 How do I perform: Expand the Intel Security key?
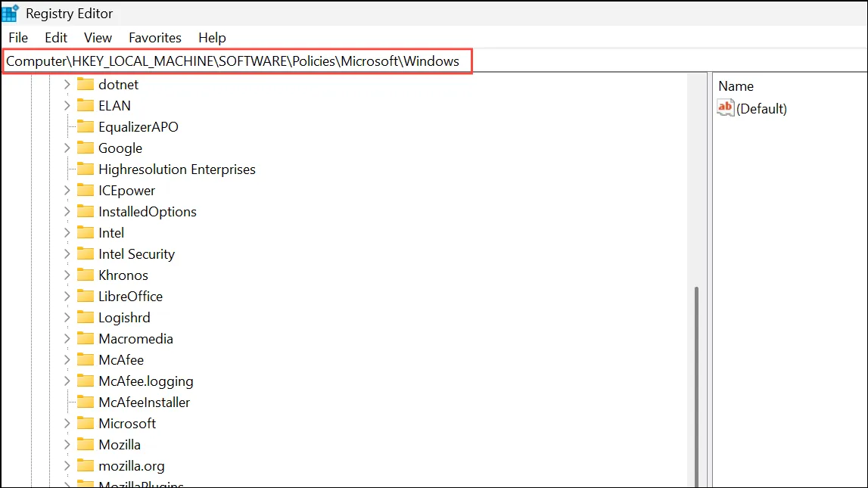coord(67,254)
